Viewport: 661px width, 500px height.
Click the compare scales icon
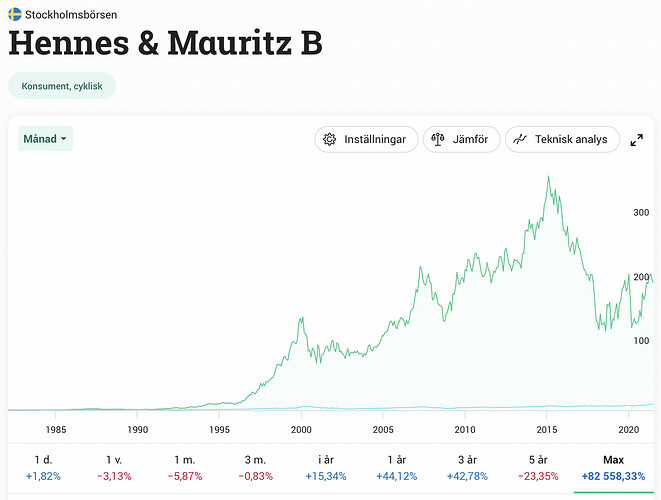(438, 140)
